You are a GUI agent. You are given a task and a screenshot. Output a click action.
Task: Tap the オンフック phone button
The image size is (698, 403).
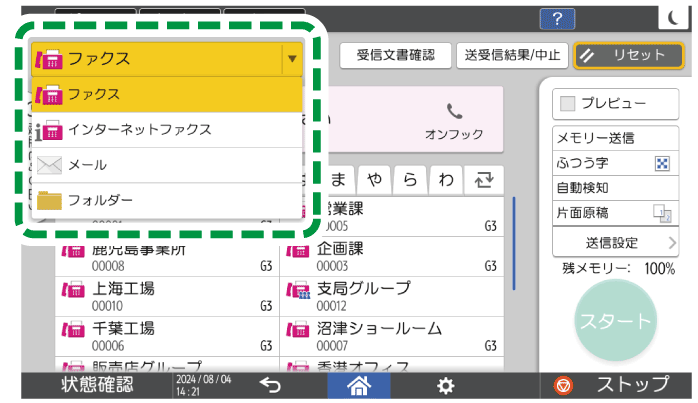coord(454,121)
